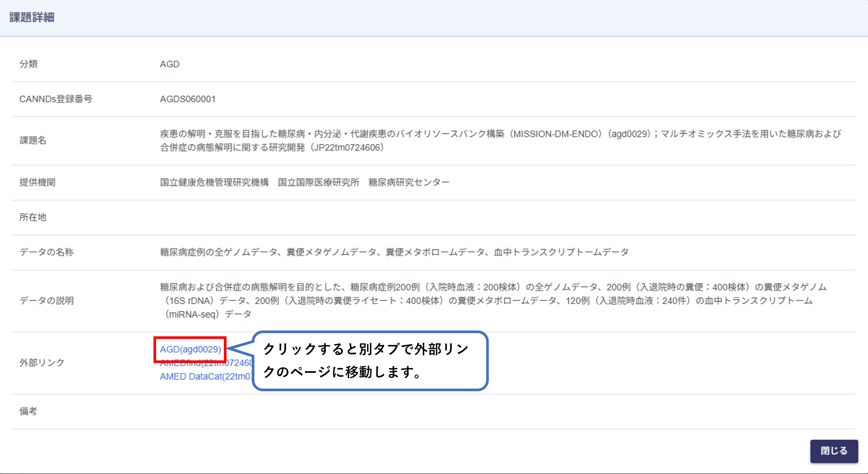This screenshot has width=868, height=474.
Task: Click the 課題名 row label
Action: click(x=33, y=140)
